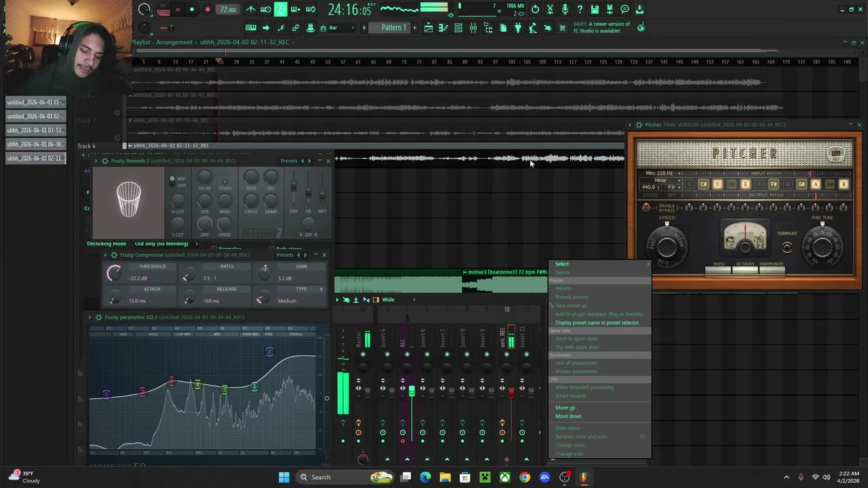Screen dimensions: 868x488
Task: Click the Threshold knob in Fruity Compressor
Action: [x=115, y=272]
